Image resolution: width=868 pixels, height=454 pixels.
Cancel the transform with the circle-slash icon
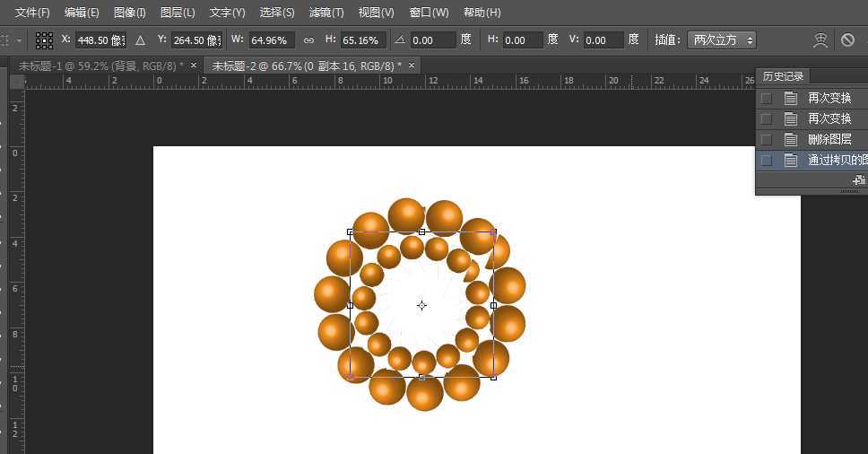click(847, 40)
